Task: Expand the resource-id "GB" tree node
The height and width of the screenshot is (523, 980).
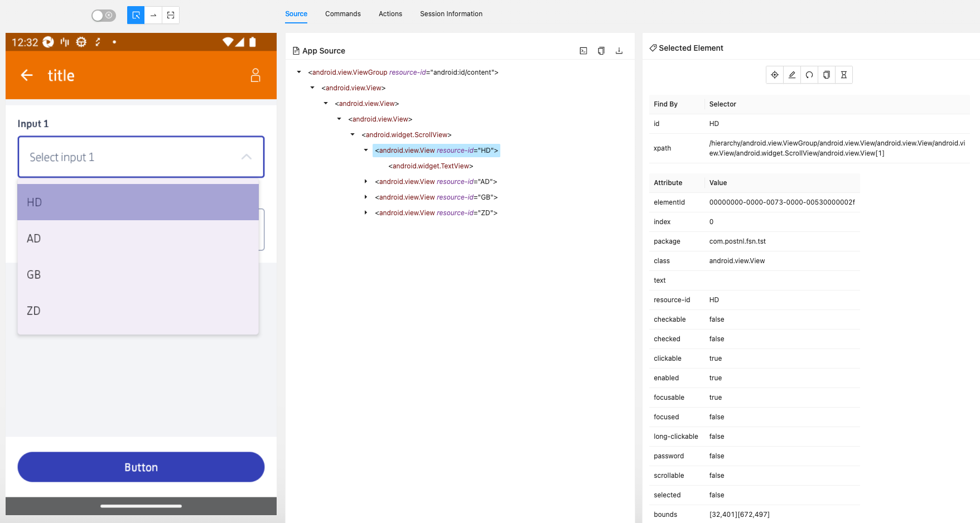Action: [x=366, y=197]
